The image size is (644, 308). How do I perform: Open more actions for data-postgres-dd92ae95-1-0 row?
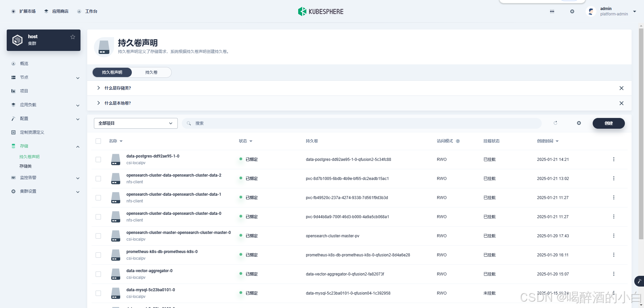point(614,160)
